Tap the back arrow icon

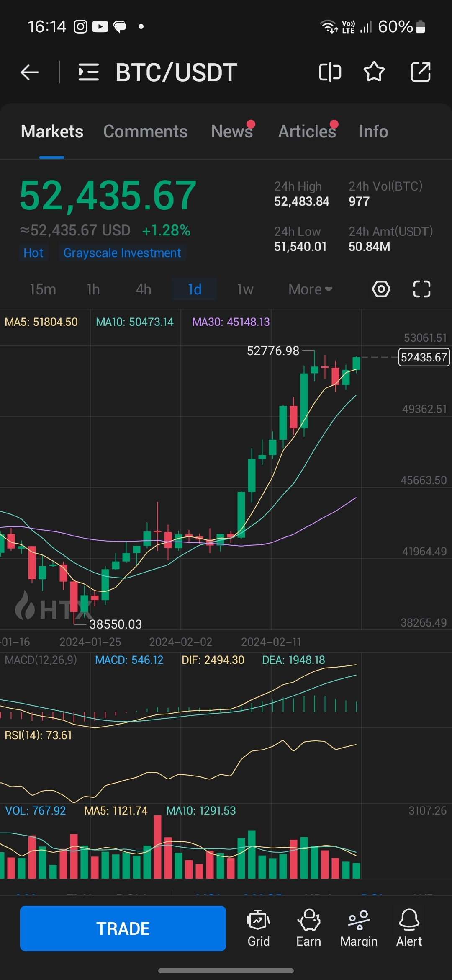tap(30, 72)
